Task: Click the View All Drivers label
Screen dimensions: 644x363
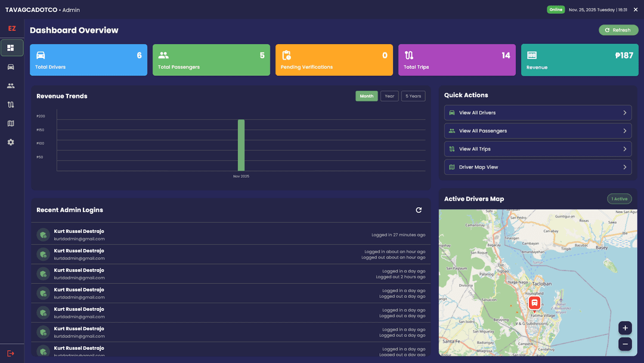Action: [x=477, y=113]
